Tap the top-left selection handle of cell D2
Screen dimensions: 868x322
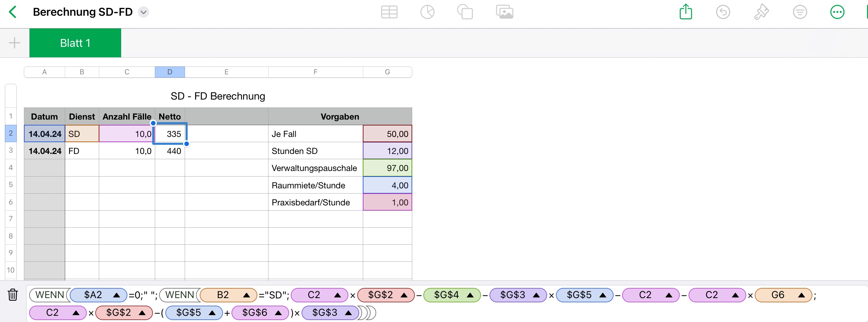153,123
